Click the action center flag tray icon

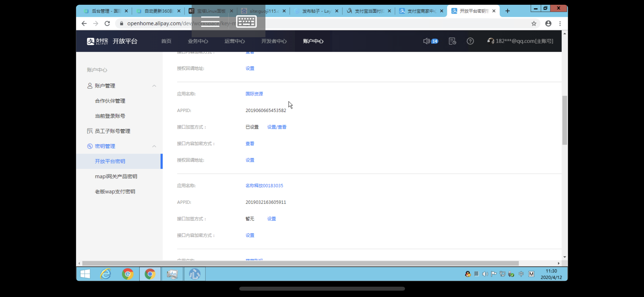pos(494,274)
